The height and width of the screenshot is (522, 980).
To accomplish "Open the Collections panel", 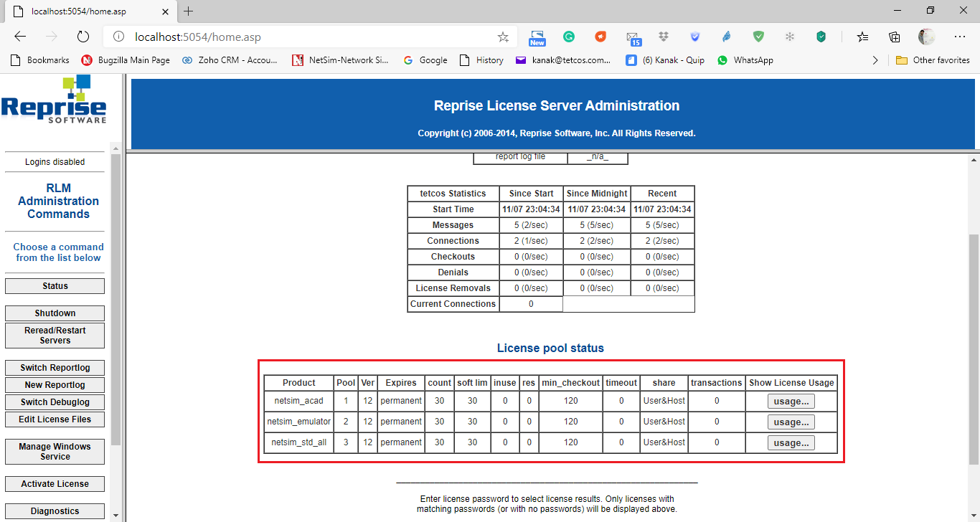I will click(895, 37).
